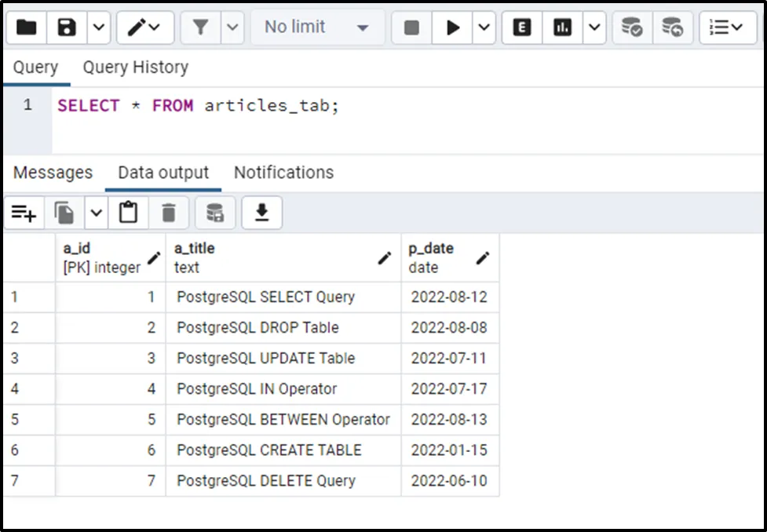The height and width of the screenshot is (532, 767).
Task: Click the a_title column edit pencil
Action: click(x=385, y=257)
